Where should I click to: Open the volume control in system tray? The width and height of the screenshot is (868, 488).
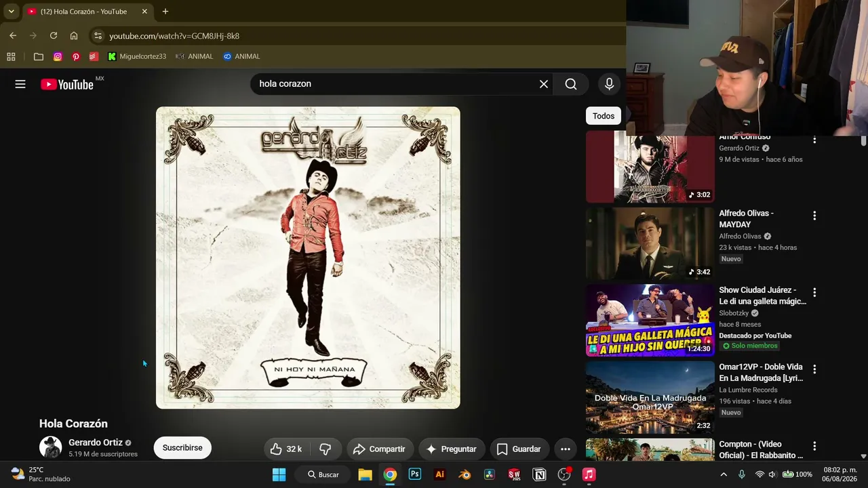774,474
